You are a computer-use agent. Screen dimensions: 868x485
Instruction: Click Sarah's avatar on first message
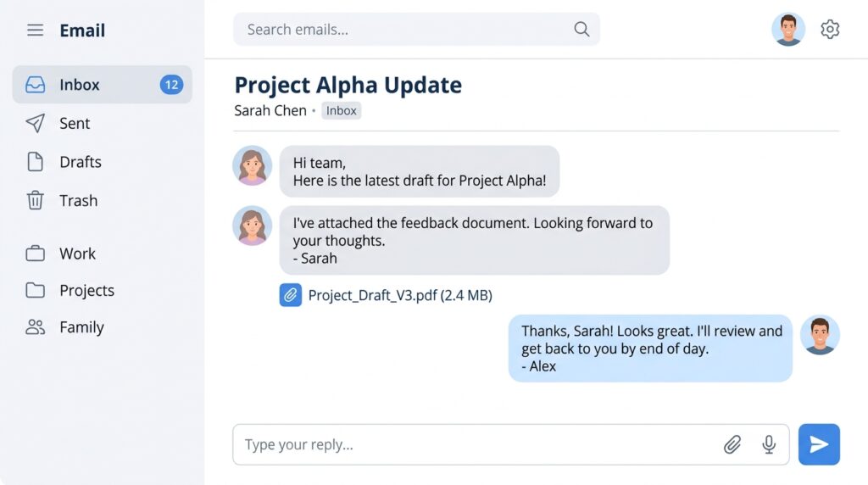(x=252, y=165)
